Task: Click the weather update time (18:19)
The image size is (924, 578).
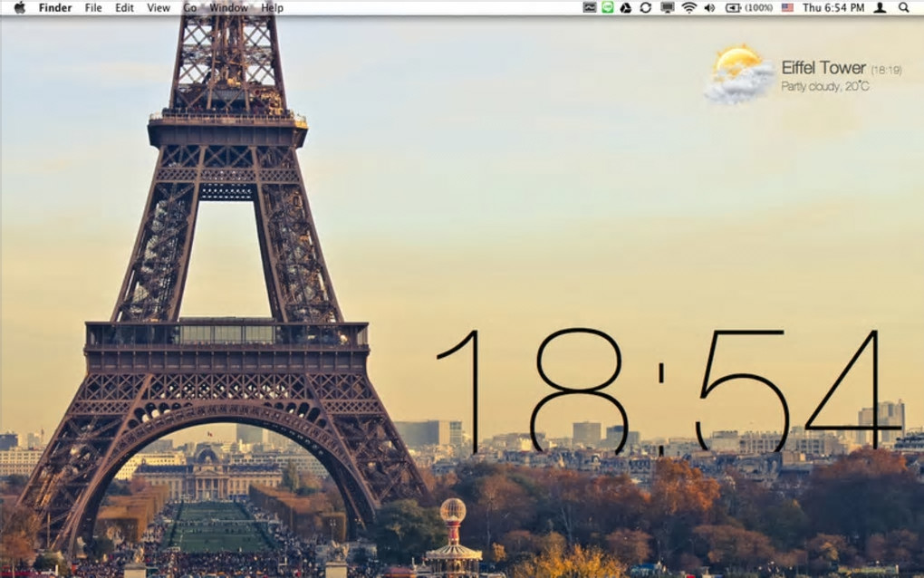Action: tap(886, 70)
